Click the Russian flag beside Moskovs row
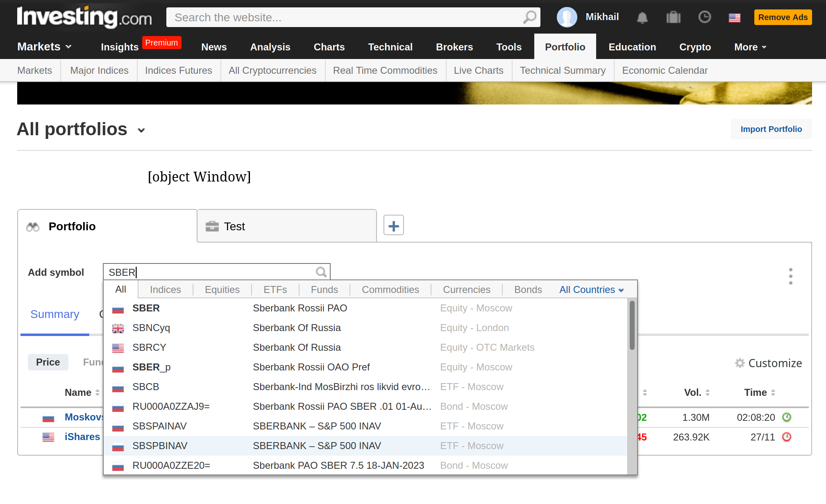This screenshot has height=504, width=826. point(48,418)
